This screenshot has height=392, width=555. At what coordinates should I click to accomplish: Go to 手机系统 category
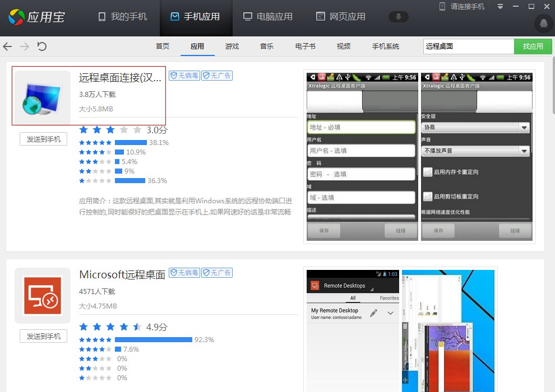tap(386, 46)
